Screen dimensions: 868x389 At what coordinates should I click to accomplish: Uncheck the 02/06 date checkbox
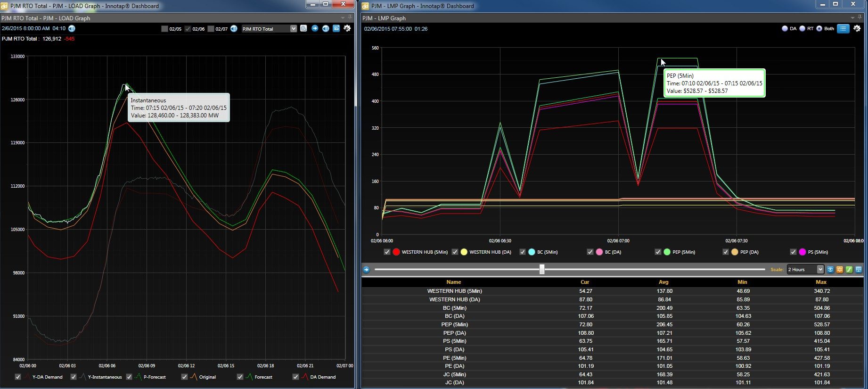(x=188, y=29)
